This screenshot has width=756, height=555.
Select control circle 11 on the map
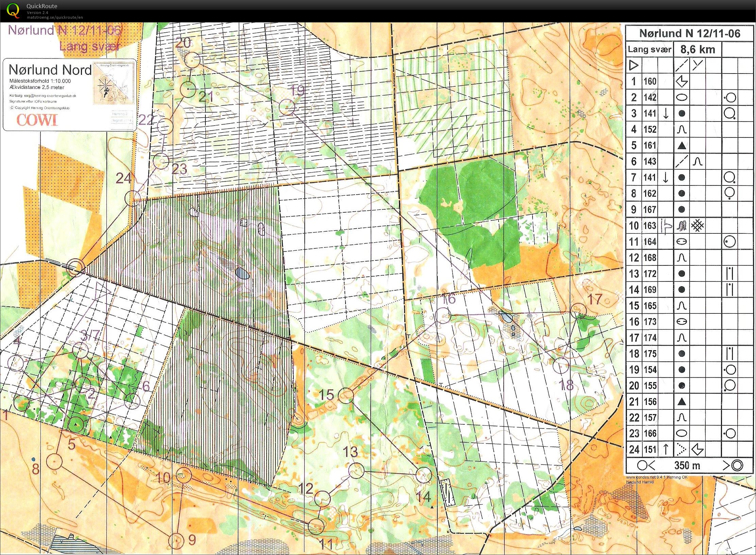pyautogui.click(x=316, y=526)
